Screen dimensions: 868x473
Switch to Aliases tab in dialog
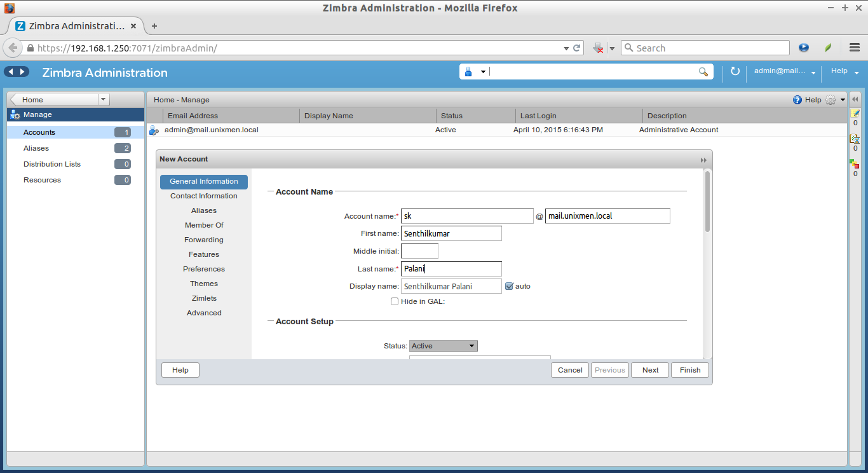pos(204,210)
